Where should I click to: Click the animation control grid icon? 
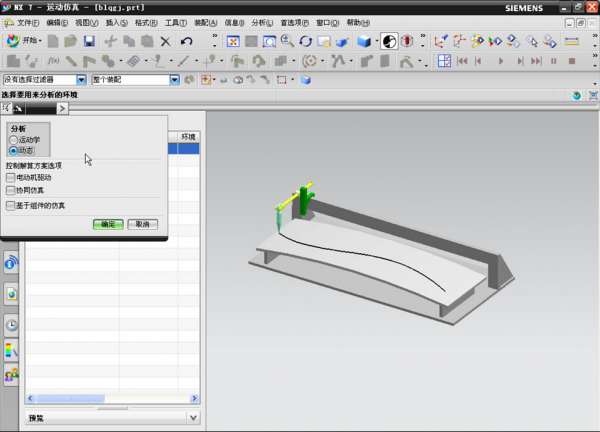[444, 61]
